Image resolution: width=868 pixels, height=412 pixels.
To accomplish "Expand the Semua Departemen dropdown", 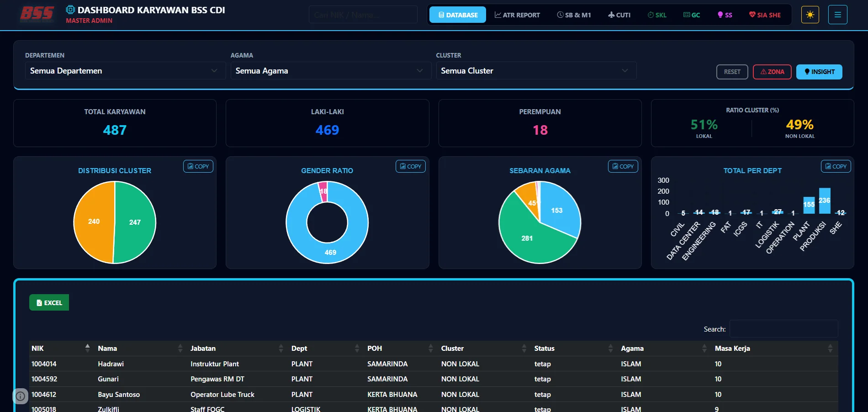I will (125, 71).
